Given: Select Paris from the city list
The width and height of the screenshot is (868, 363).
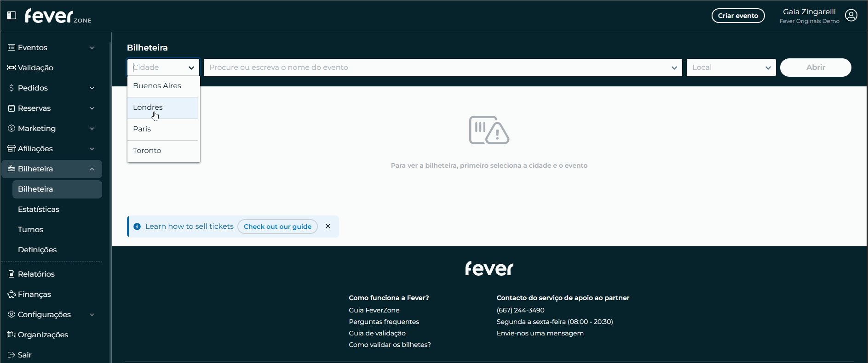Looking at the screenshot, I should pyautogui.click(x=163, y=129).
